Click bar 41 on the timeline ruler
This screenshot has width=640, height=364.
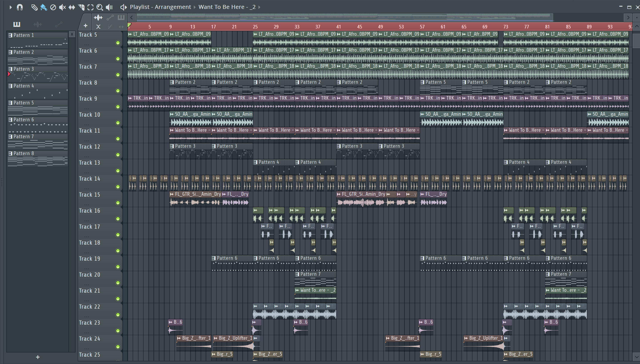[338, 27]
